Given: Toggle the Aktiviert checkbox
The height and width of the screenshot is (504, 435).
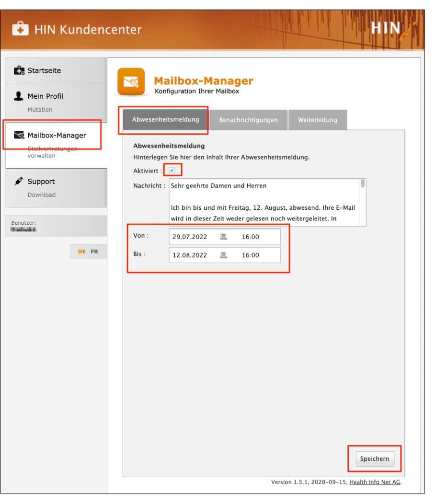Looking at the screenshot, I should pyautogui.click(x=172, y=171).
